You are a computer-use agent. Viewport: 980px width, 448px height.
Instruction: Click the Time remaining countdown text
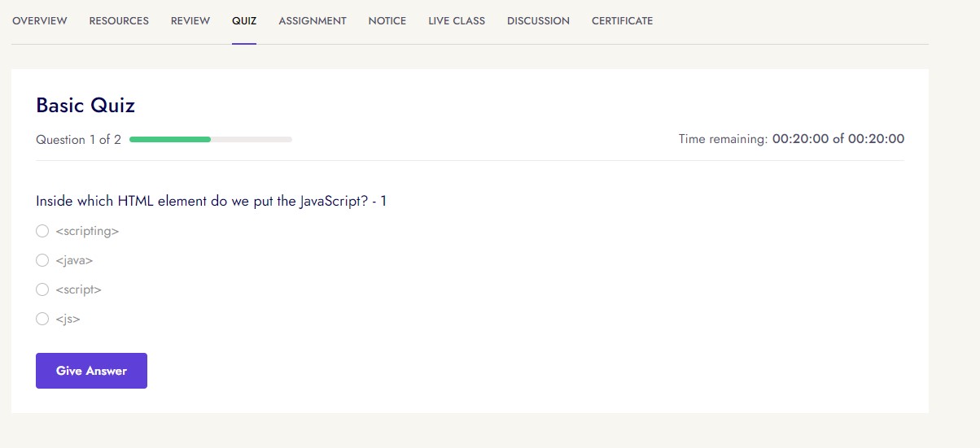click(x=791, y=139)
